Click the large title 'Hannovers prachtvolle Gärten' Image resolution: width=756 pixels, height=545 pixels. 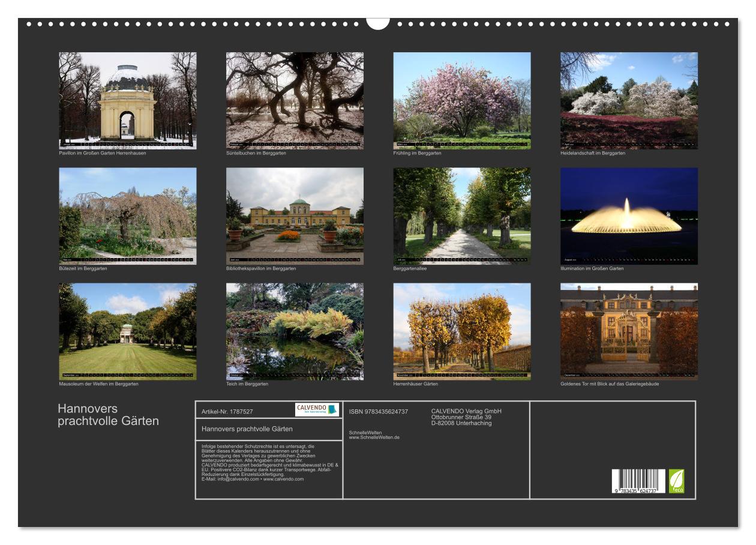point(108,415)
